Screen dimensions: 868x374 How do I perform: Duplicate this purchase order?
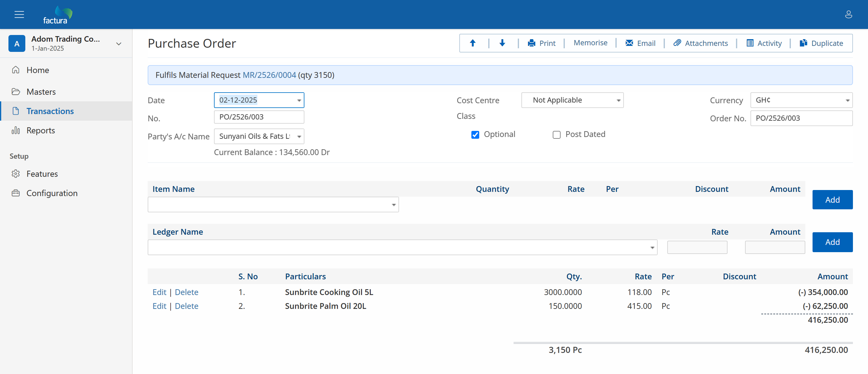[821, 43]
